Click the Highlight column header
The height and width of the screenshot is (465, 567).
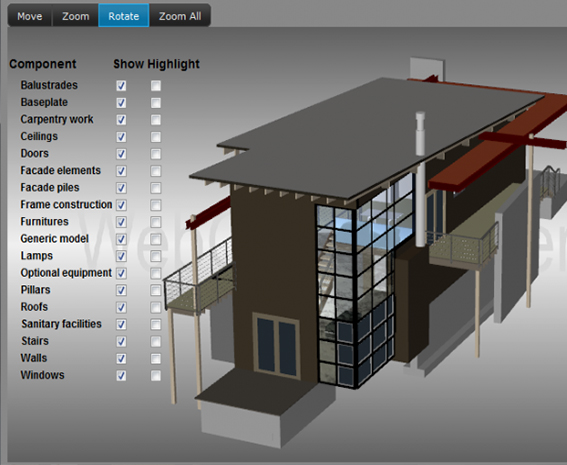pyautogui.click(x=174, y=64)
